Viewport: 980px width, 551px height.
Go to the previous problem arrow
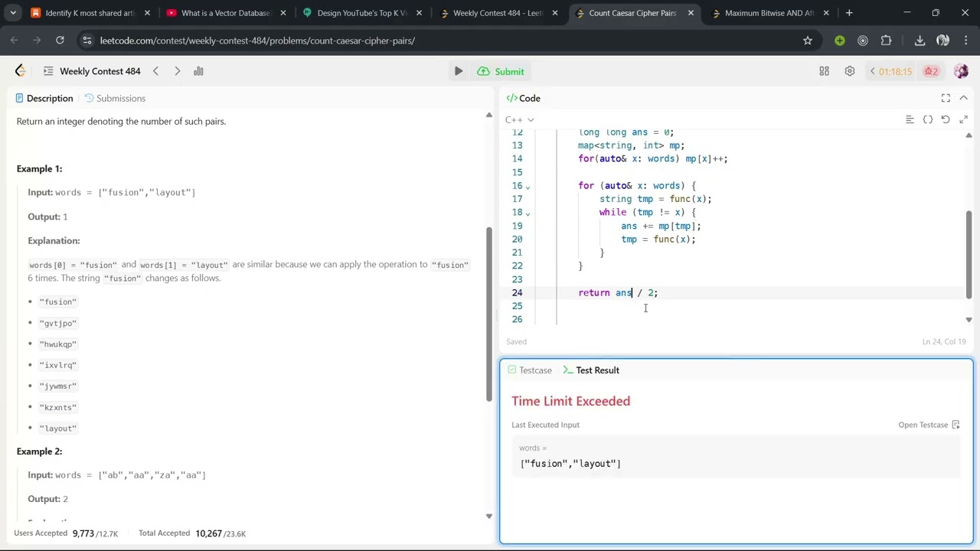155,71
